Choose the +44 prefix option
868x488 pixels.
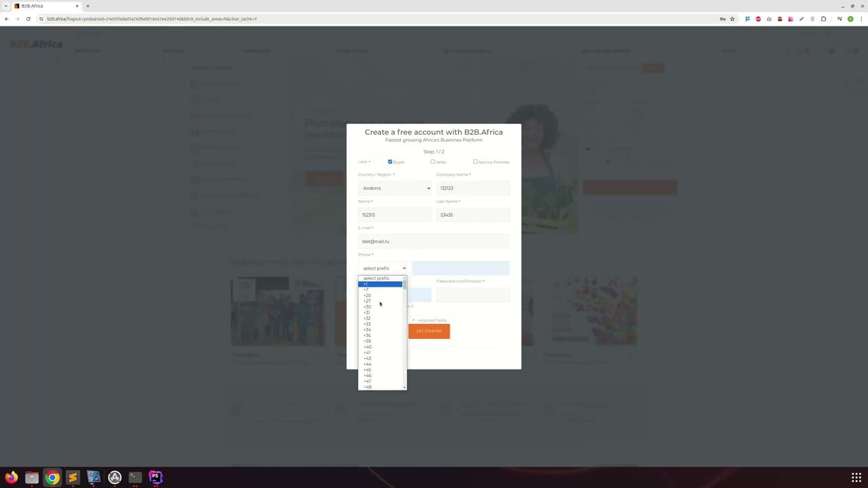pyautogui.click(x=380, y=364)
